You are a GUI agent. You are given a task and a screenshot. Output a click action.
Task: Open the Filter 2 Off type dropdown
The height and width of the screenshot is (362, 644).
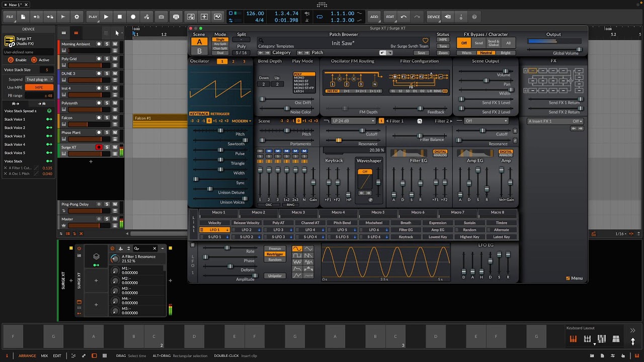487,121
